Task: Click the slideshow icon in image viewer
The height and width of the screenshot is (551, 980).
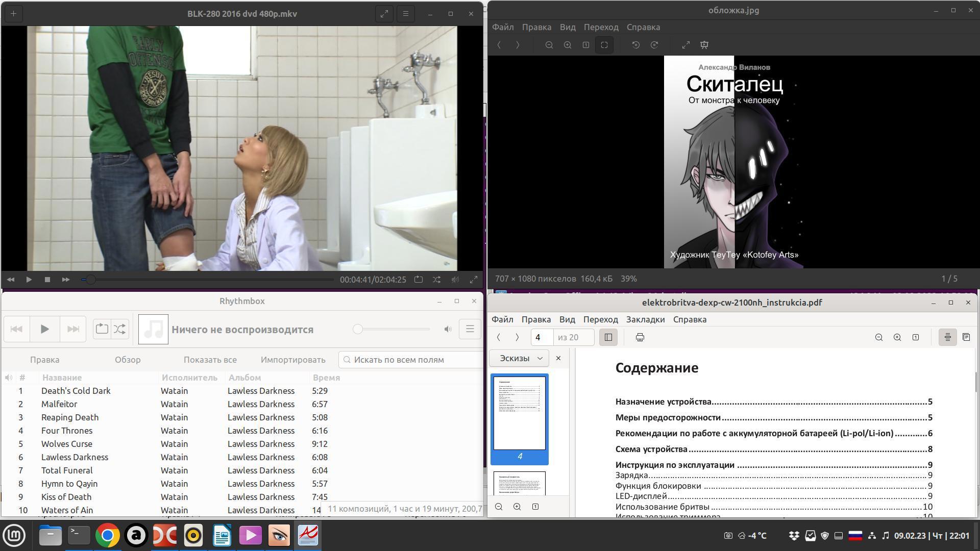Action: [704, 45]
